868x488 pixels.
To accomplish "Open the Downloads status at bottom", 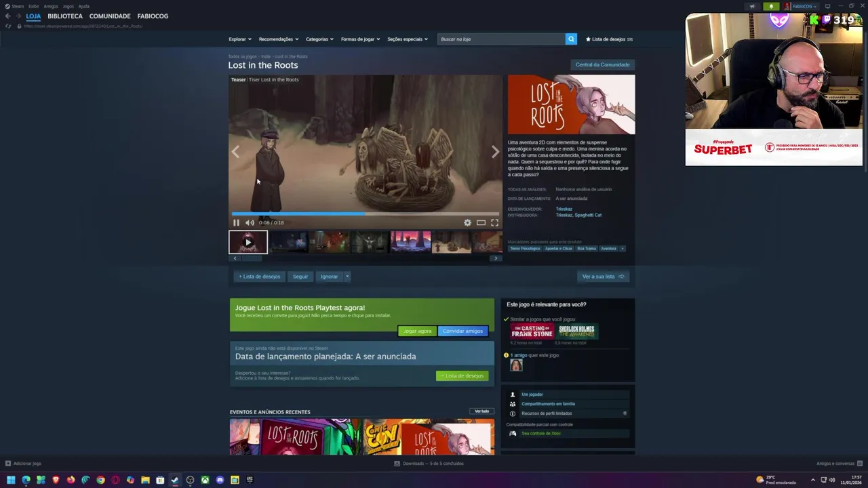I will pos(429,464).
